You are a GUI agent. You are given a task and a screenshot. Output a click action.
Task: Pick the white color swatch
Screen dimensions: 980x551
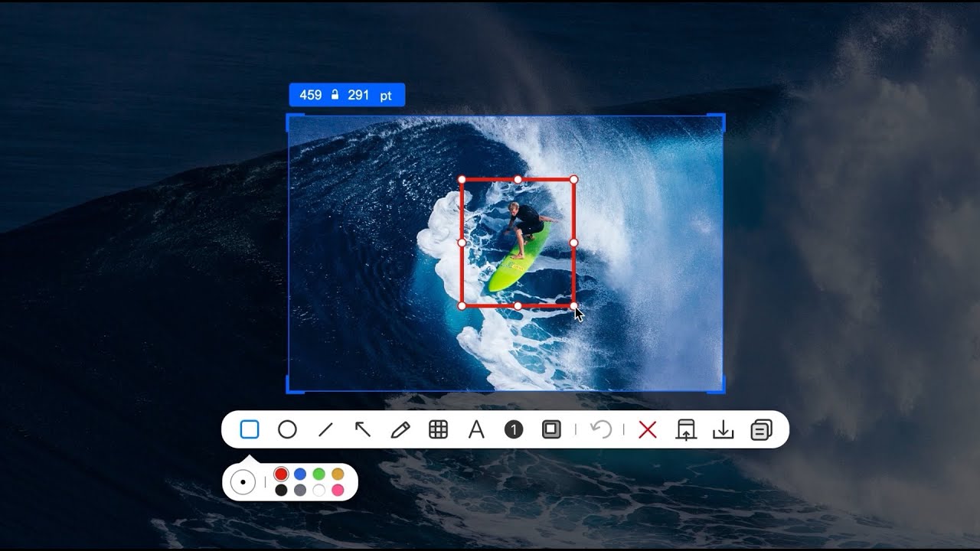coord(318,491)
